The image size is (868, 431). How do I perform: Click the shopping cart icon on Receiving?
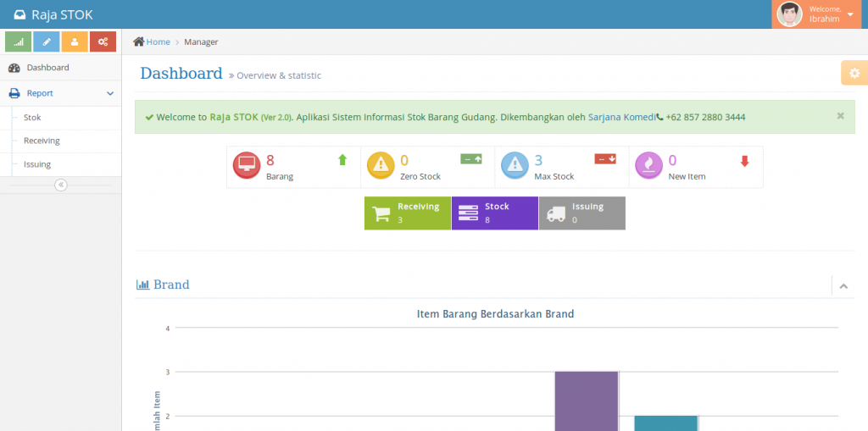tap(381, 213)
